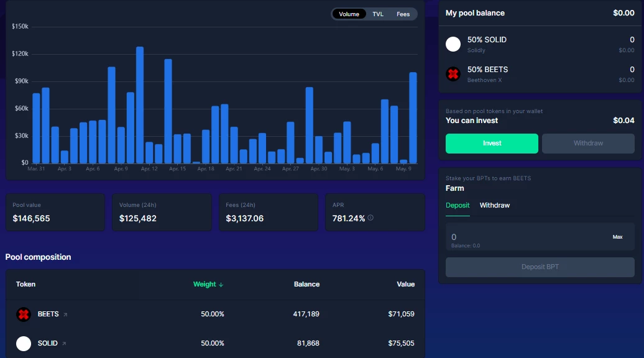Screen dimensions: 644x358
Task: Click the Deposit BPT button
Action: [x=540, y=267]
